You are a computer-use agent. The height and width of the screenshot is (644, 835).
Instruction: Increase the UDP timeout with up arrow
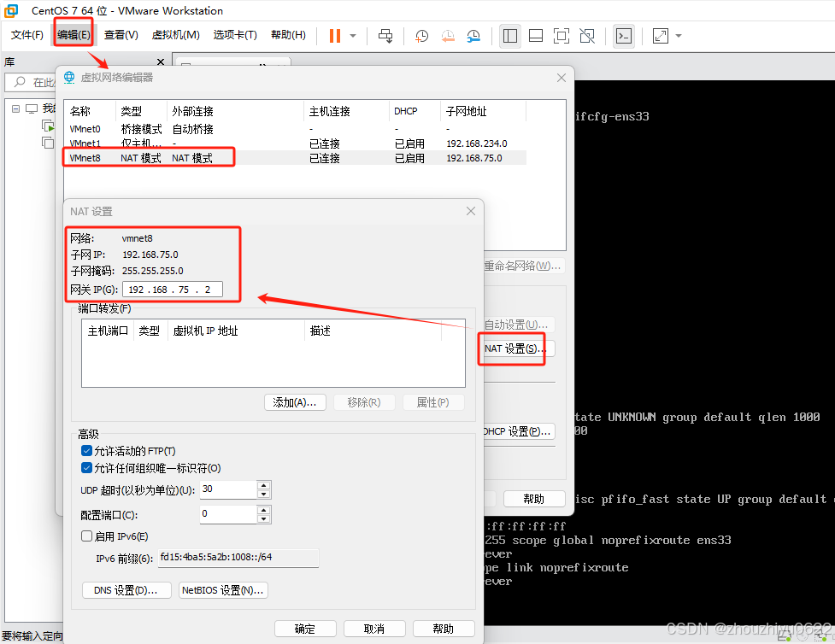[263, 485]
